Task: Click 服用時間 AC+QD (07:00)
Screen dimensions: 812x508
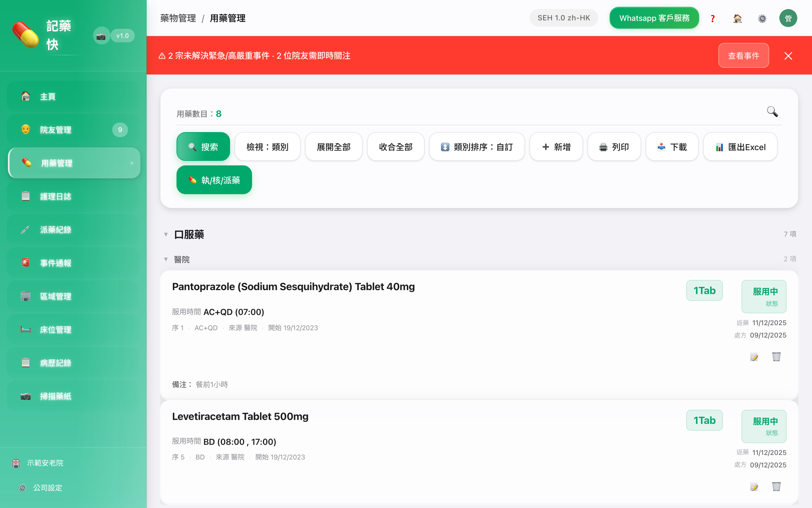Action: [218, 312]
